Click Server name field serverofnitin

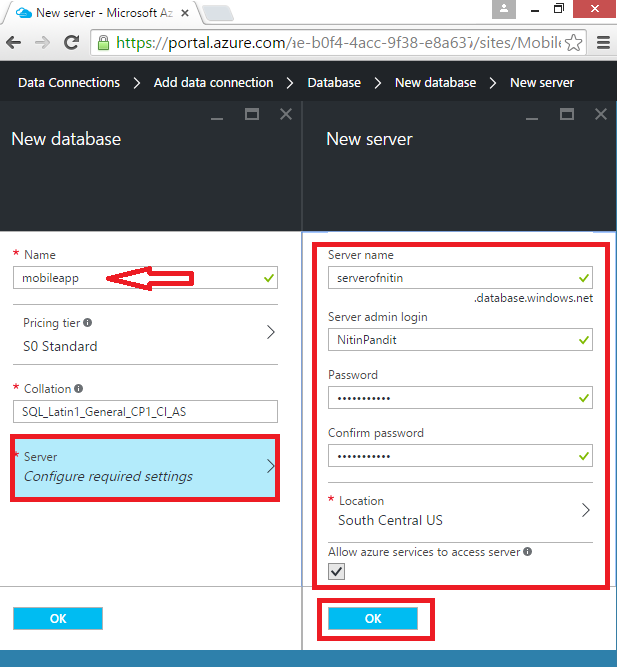coord(460,278)
